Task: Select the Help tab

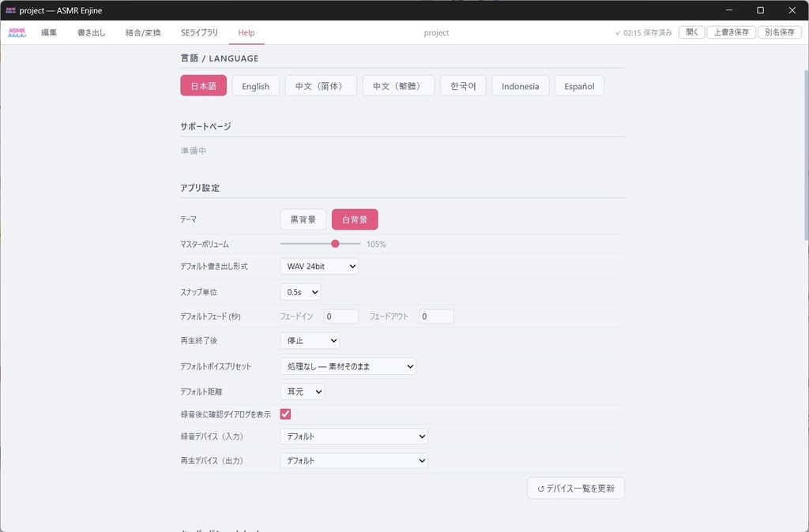Action: [246, 32]
